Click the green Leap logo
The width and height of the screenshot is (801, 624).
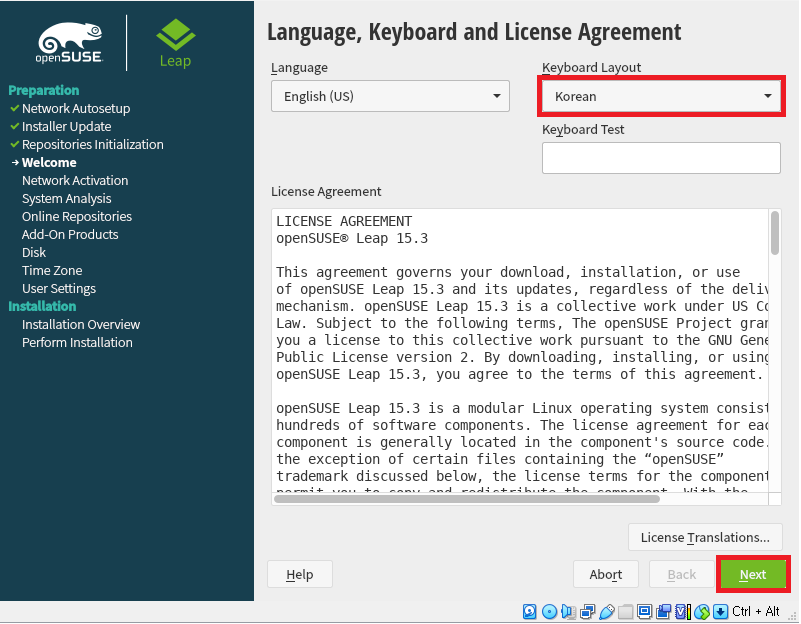pos(175,43)
